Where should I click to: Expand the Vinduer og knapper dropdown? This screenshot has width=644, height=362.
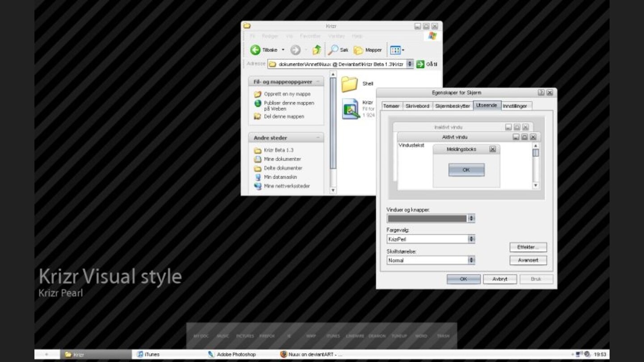(471, 219)
